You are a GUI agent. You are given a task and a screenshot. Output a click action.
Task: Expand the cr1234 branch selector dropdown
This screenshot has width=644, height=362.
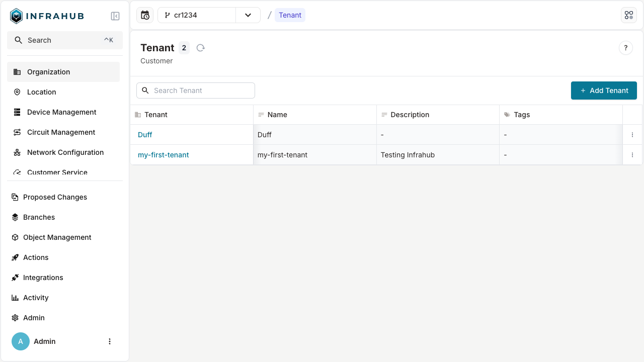pos(248,15)
